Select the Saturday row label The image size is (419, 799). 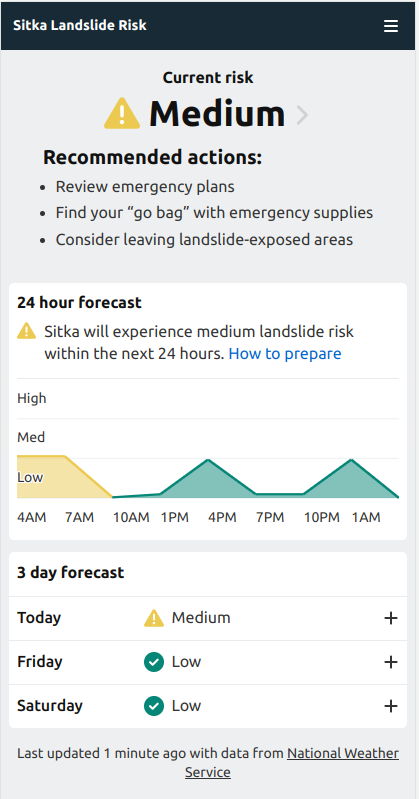pyautogui.click(x=49, y=706)
